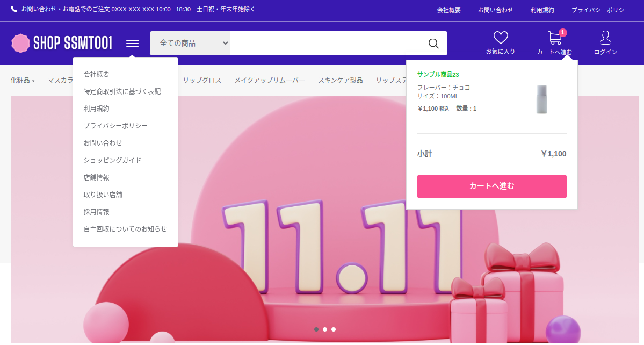Image resolution: width=644 pixels, height=345 pixels.
Task: Click the ログイン label
Action: pos(605,52)
